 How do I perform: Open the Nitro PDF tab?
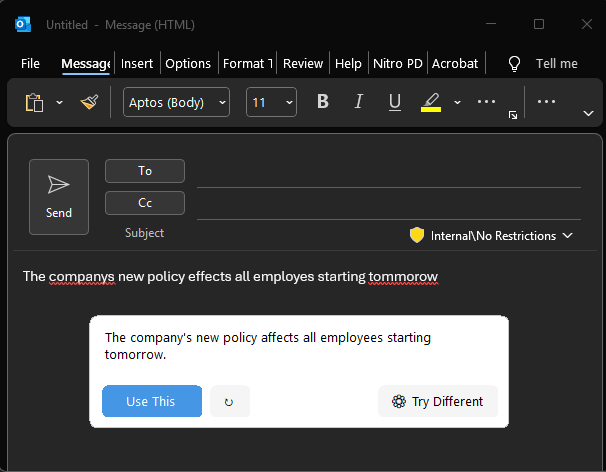[398, 63]
